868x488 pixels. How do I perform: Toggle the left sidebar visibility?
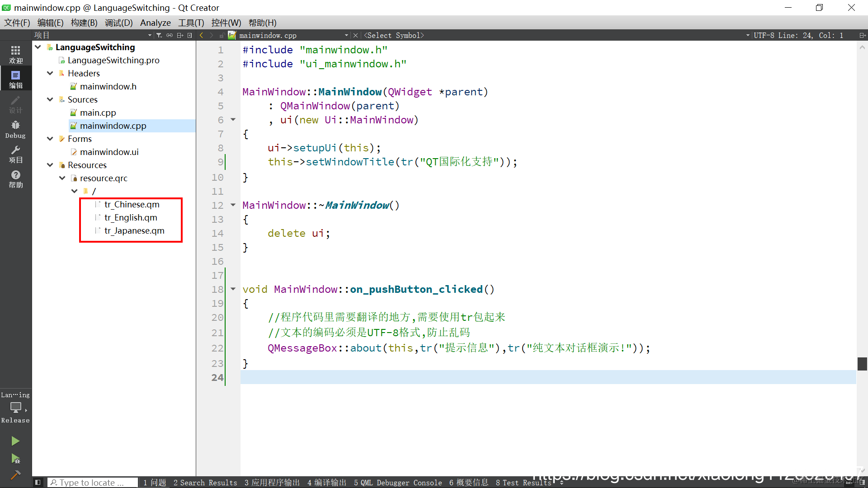point(38,483)
